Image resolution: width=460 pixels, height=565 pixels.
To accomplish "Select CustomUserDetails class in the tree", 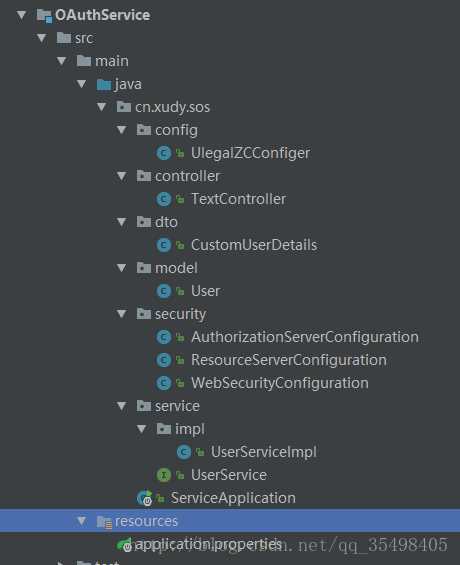I will click(x=254, y=245).
